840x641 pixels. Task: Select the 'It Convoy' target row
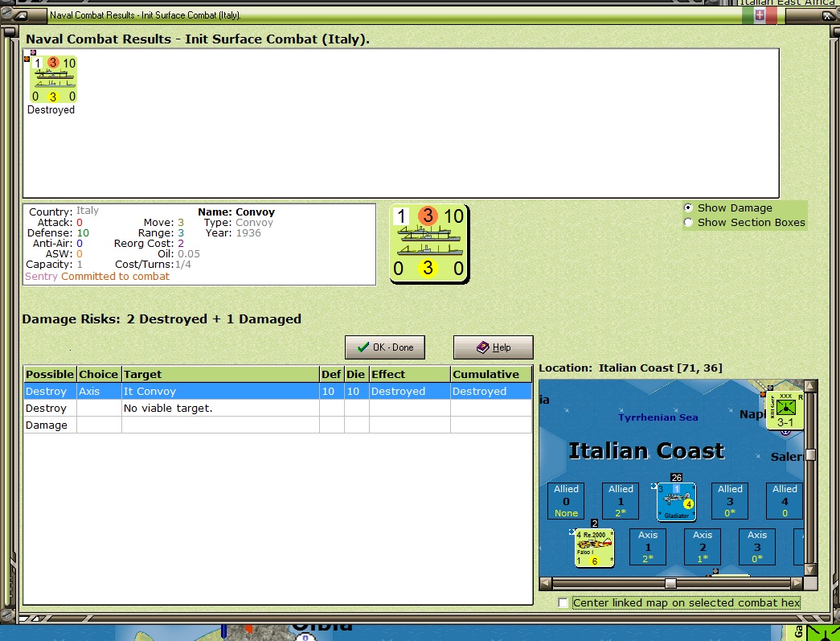tap(277, 391)
